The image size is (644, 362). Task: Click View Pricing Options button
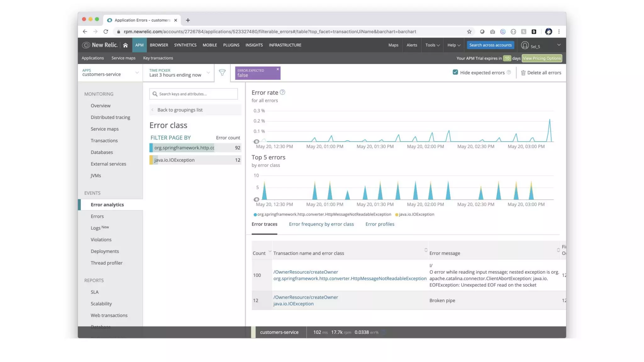point(541,58)
